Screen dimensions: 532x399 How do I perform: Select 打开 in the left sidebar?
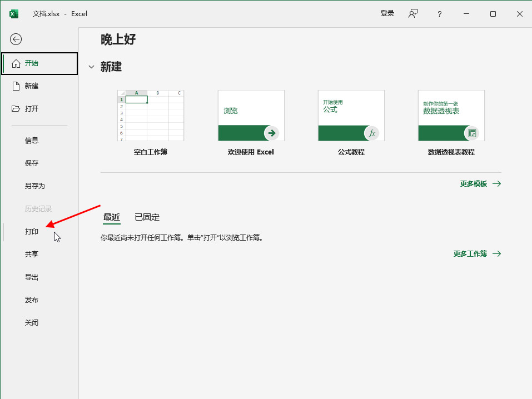click(x=39, y=109)
